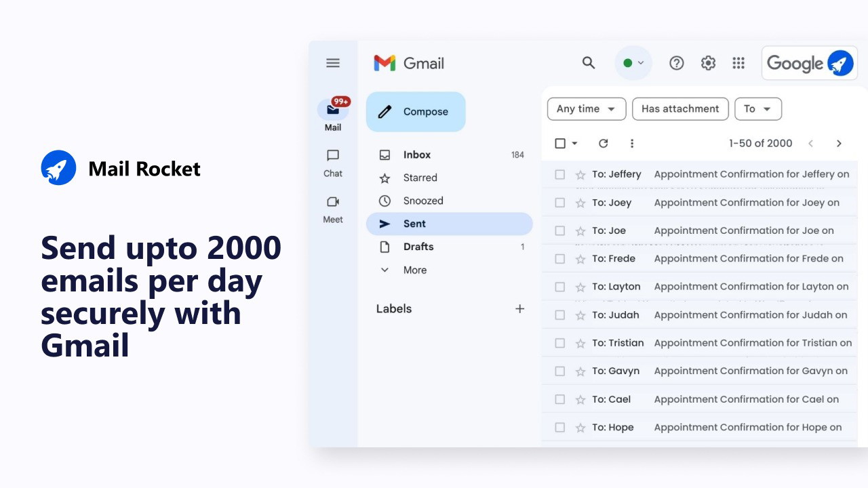Screen dimensions: 868x488
Task: Check the box for email to Hope
Action: [x=560, y=428]
